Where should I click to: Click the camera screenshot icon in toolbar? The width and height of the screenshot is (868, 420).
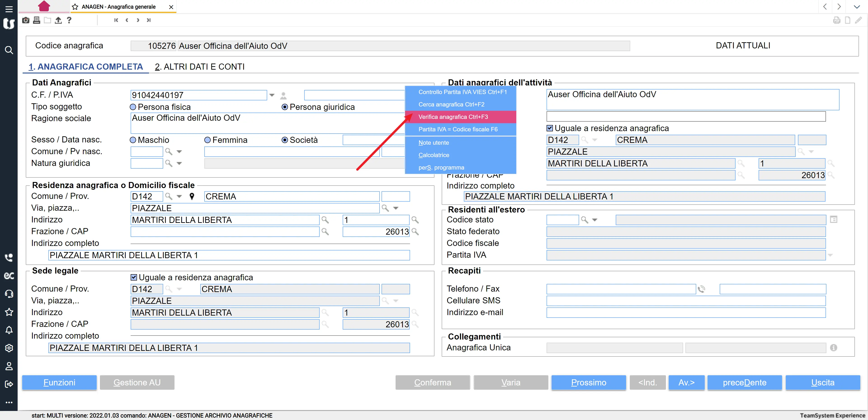[x=26, y=20]
